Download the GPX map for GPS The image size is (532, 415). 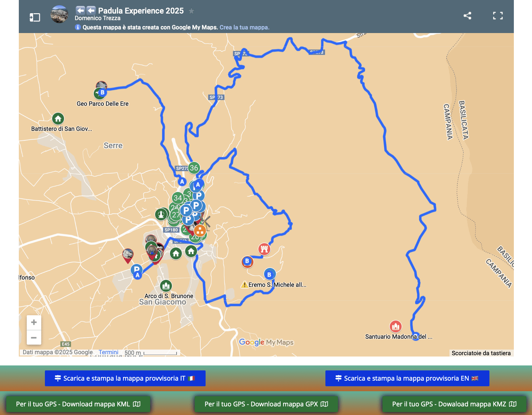coord(266,404)
